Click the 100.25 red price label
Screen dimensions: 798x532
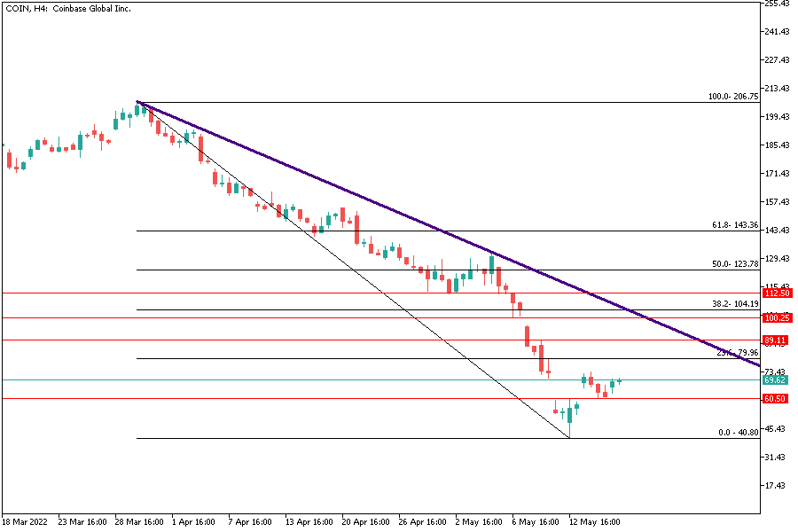[x=777, y=317]
